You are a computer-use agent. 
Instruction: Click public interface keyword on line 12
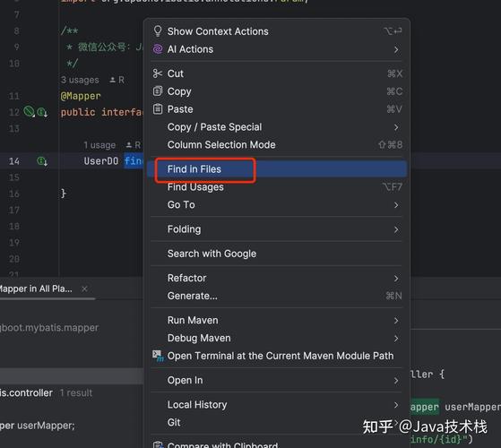[x=101, y=112]
